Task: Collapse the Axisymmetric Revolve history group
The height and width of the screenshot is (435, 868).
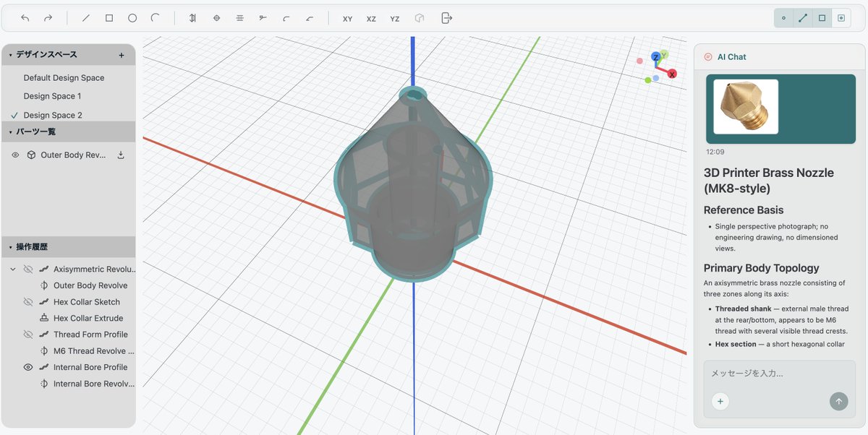Action: [13, 269]
